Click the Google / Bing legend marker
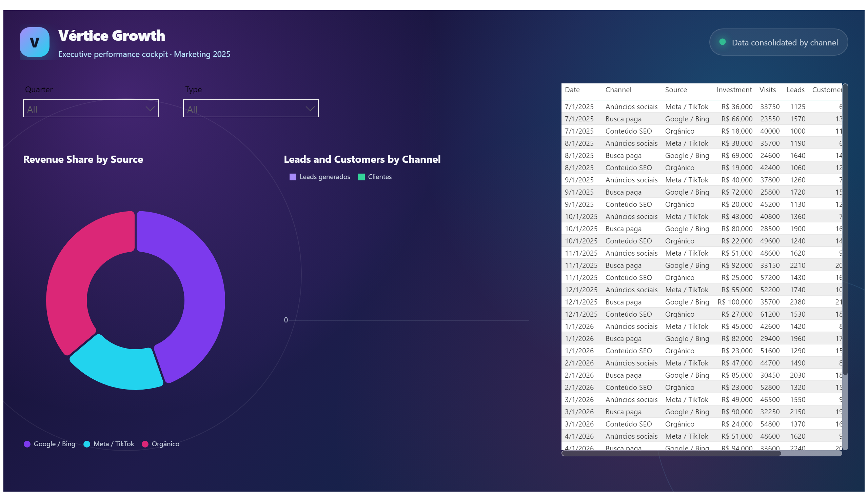 (27, 444)
